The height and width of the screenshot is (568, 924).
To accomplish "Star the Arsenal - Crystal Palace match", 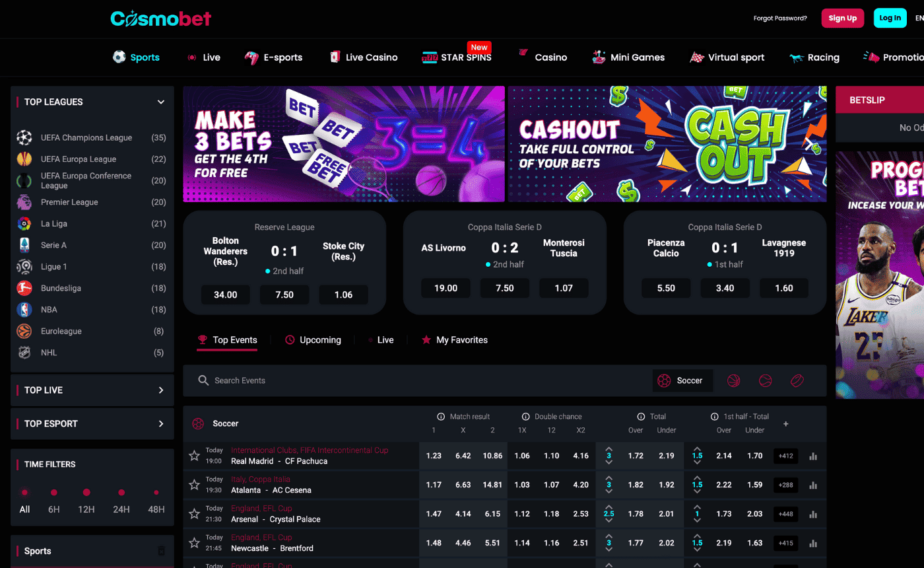I will pos(194,514).
